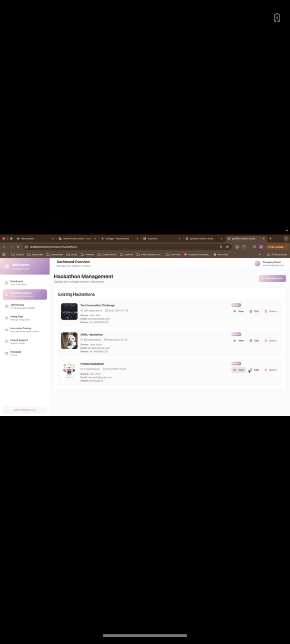Delete the Tech Innovation Challenge hackathon
Screen dimensions: 290x644
pyautogui.click(x=271, y=312)
